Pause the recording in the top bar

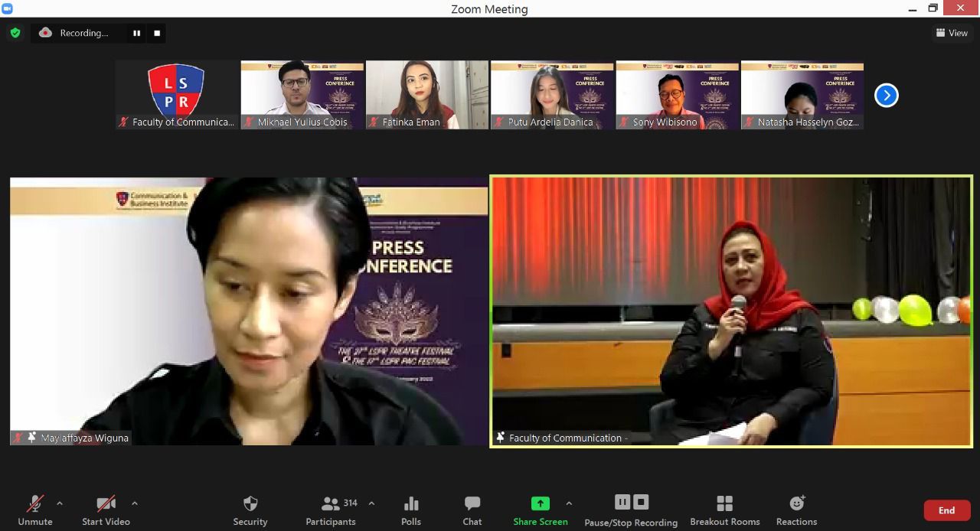point(136,33)
